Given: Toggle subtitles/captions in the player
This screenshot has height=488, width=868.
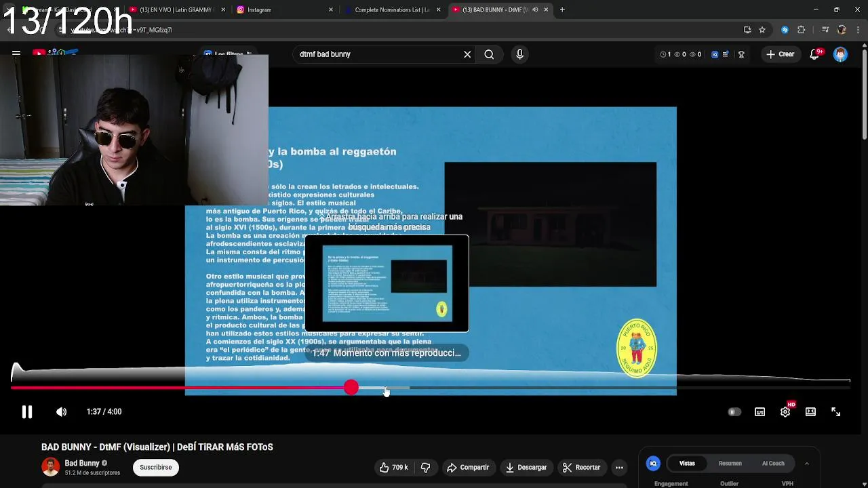Looking at the screenshot, I should tap(759, 412).
